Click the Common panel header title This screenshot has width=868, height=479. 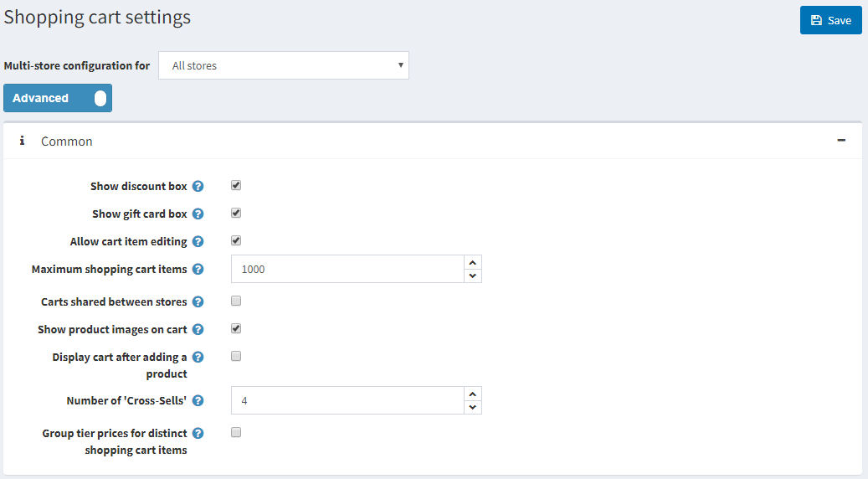pyautogui.click(x=67, y=142)
